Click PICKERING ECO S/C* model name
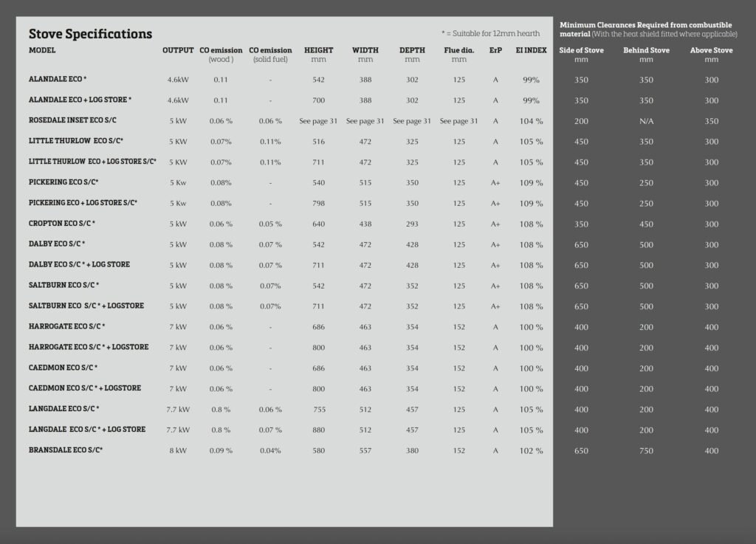756x544 pixels. (x=63, y=182)
